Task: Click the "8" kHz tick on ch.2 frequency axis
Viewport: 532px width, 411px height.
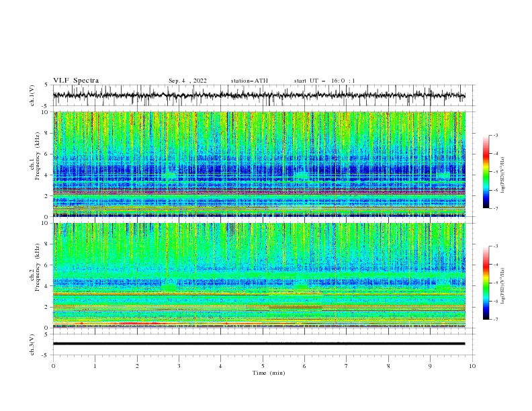Action: tap(46, 244)
